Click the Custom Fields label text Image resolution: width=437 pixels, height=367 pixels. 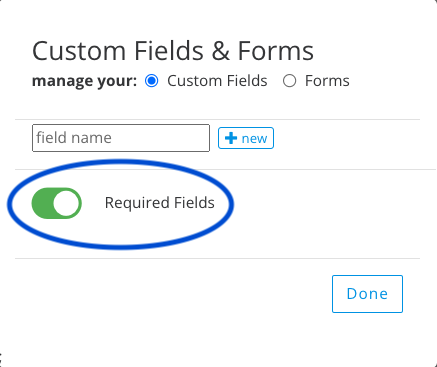217,81
